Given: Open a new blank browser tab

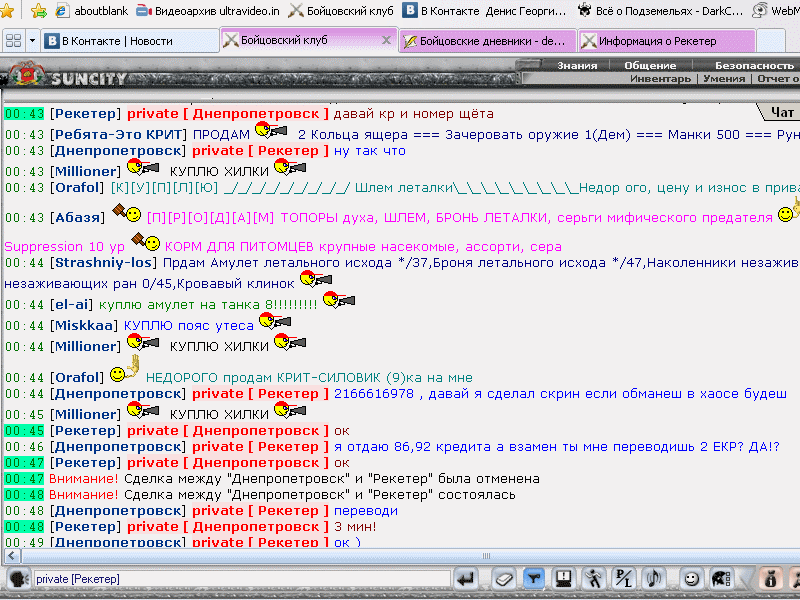Looking at the screenshot, I should [770, 41].
